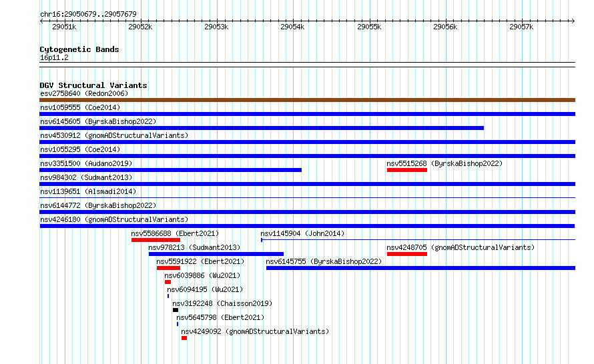Open the esv2758640 (Redon2006) variant label
Screen dimensions: 594x364
pos(84,93)
